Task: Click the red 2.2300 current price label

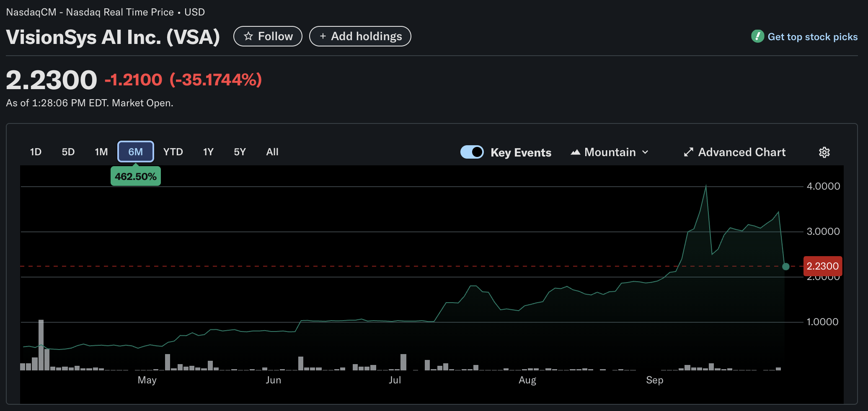Action: [822, 266]
